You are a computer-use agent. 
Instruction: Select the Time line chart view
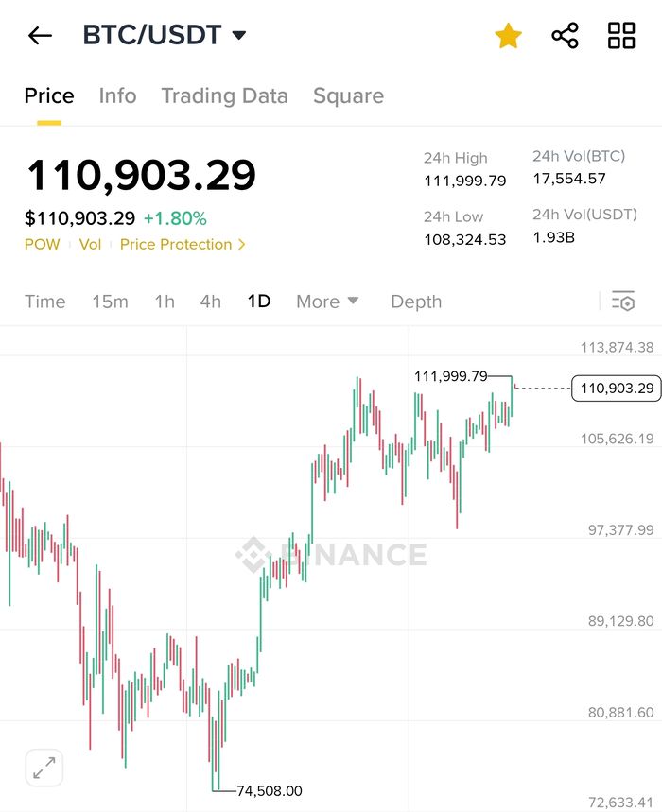[x=44, y=302]
